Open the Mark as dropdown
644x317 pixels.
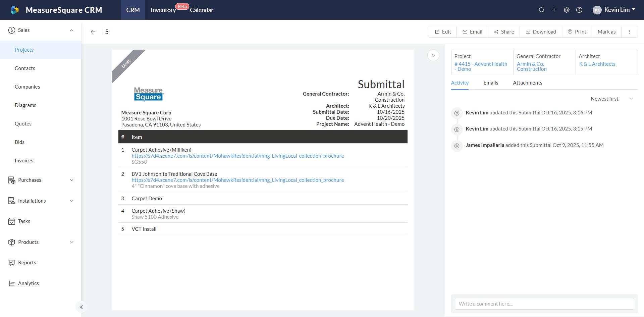coord(606,32)
